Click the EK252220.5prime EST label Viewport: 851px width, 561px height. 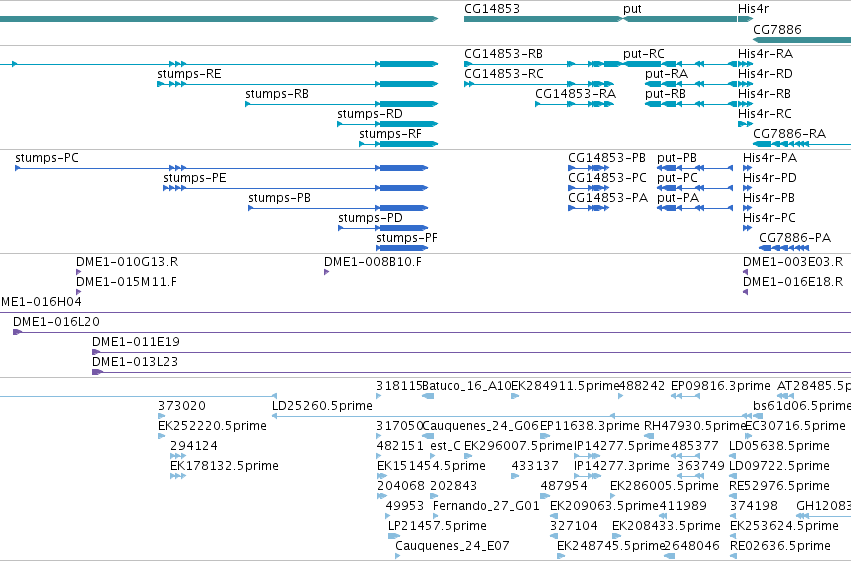click(x=212, y=426)
